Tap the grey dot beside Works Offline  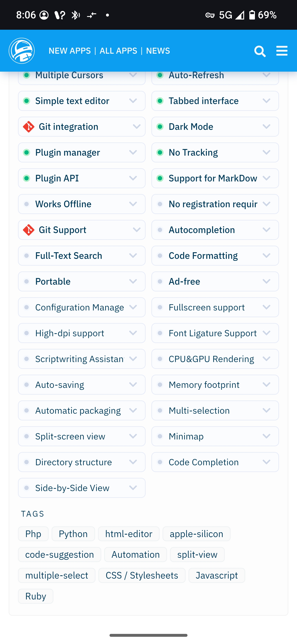pyautogui.click(x=26, y=204)
